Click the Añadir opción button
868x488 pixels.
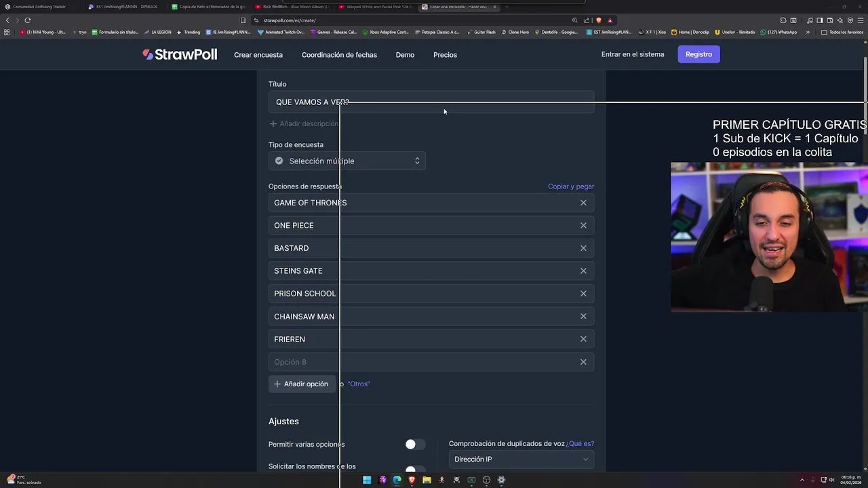pyautogui.click(x=302, y=384)
